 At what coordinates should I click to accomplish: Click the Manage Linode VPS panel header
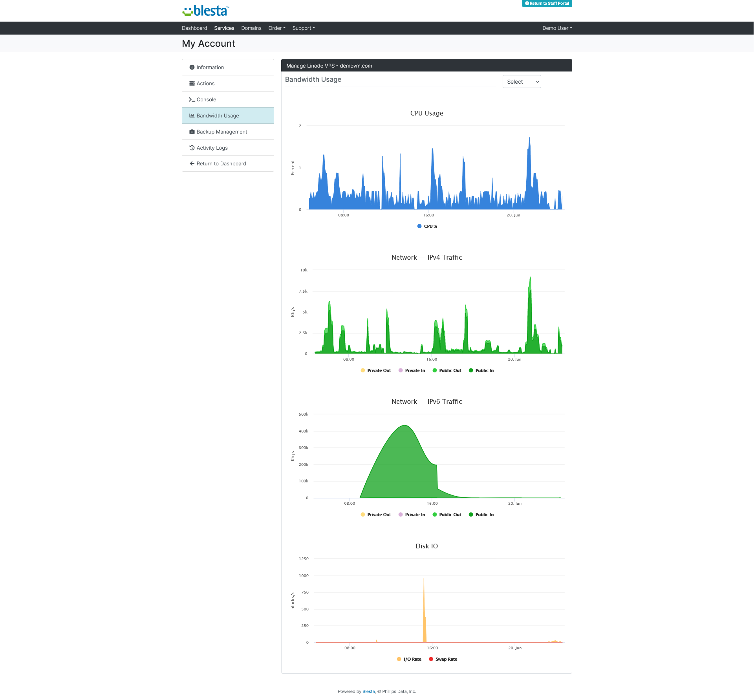pyautogui.click(x=426, y=66)
